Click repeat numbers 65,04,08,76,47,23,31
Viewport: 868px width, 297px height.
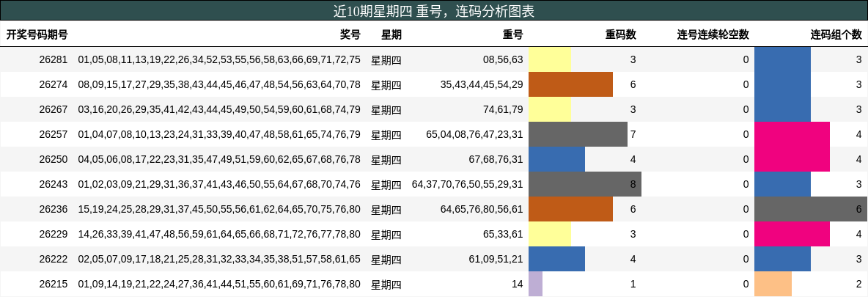474,134
